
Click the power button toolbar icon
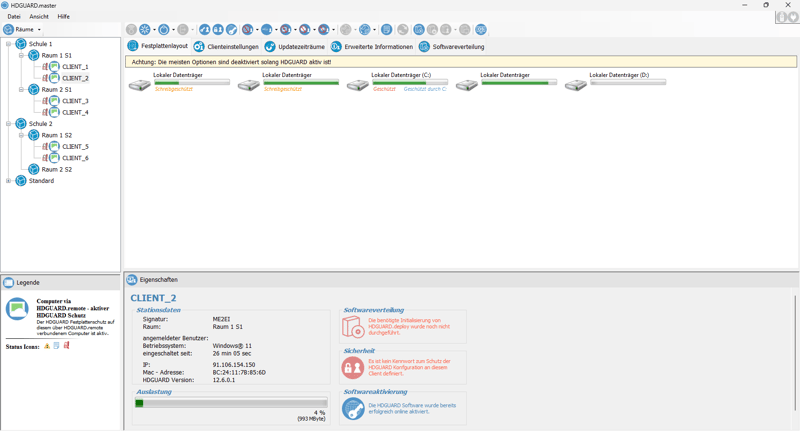164,30
